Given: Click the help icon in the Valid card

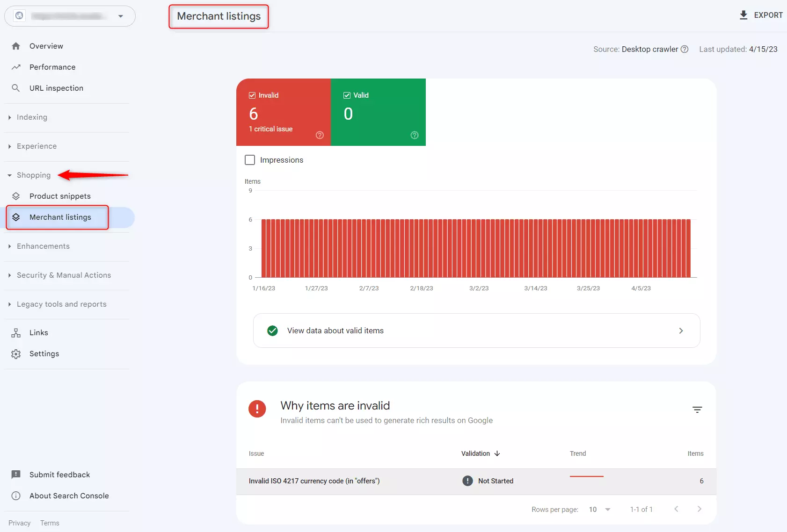Looking at the screenshot, I should (415, 135).
